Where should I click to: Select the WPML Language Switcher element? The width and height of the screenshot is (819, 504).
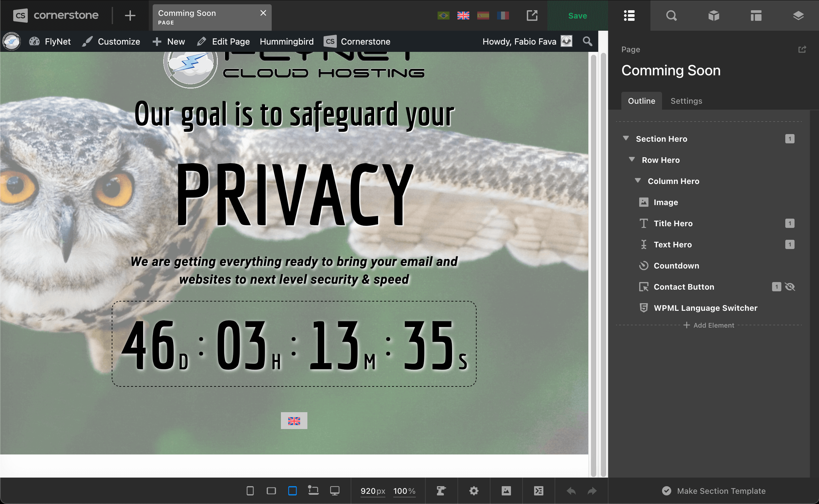click(705, 308)
